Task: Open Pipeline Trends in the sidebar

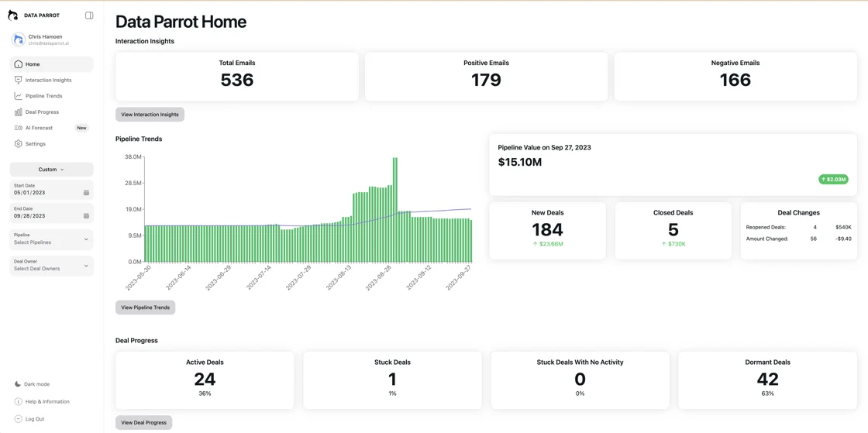Action: pos(43,96)
